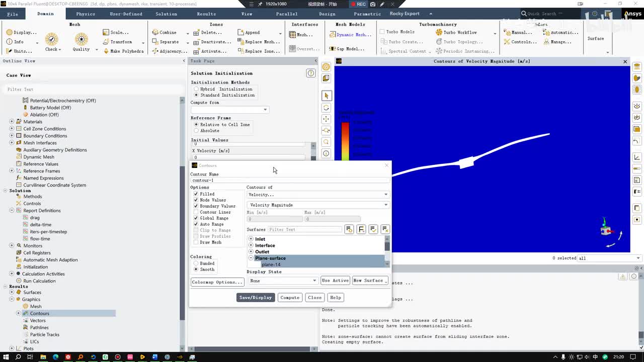Activate the pan view tool
This screenshot has width=644, height=362.
326,119
